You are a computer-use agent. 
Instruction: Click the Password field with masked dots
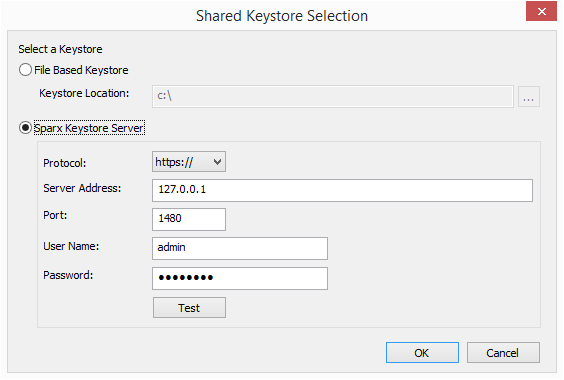(240, 278)
